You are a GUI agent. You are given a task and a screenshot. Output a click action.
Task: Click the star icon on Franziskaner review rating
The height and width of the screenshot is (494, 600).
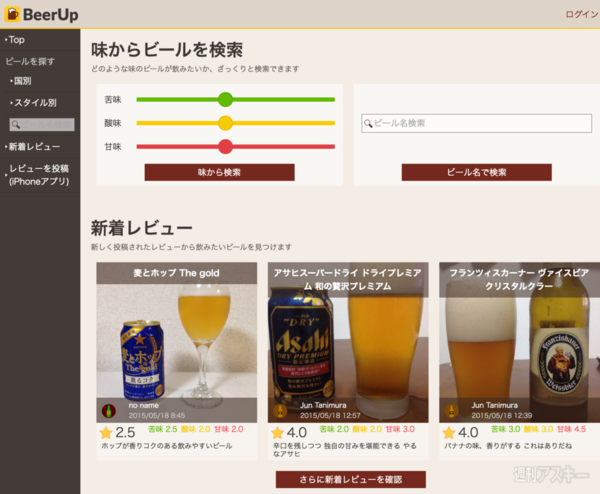click(x=449, y=433)
